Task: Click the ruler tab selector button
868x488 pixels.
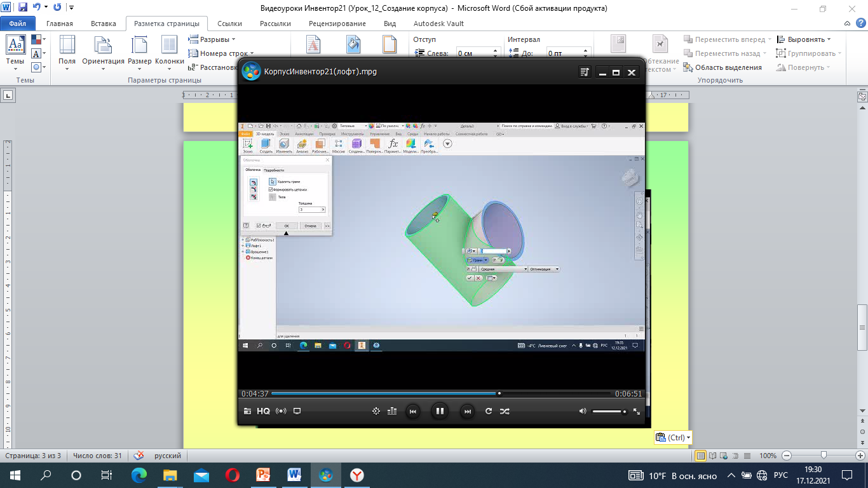Action: point(8,95)
